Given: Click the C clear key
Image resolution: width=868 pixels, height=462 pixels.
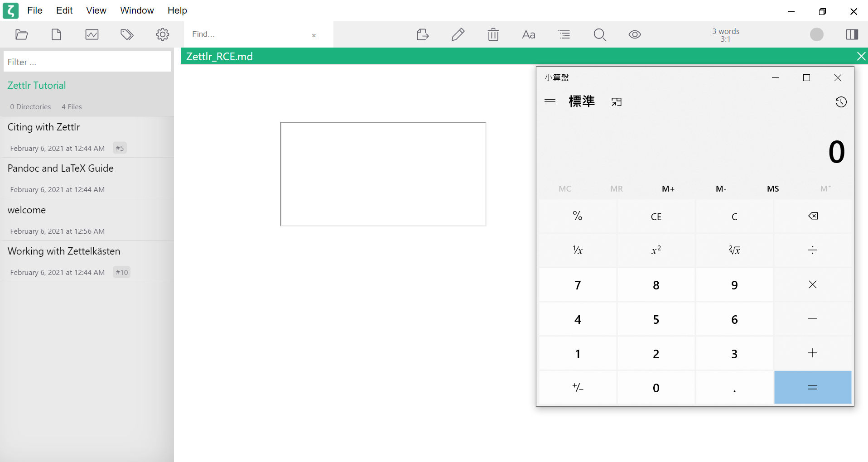Looking at the screenshot, I should pos(734,216).
